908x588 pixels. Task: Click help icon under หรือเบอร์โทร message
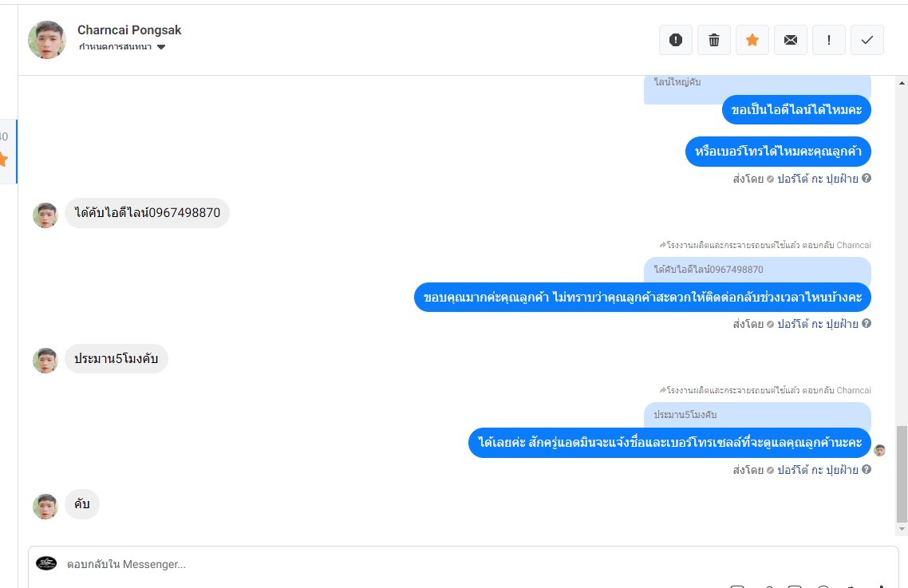(x=867, y=179)
